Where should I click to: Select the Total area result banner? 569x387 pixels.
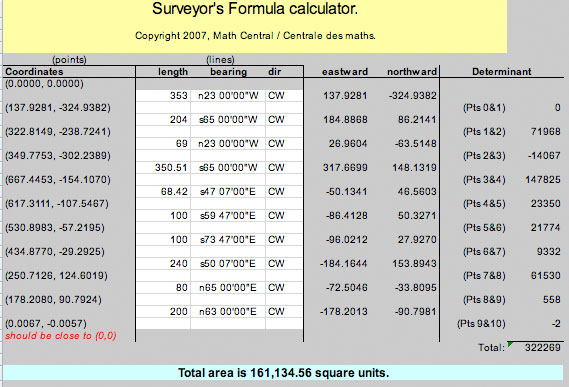pos(283,373)
